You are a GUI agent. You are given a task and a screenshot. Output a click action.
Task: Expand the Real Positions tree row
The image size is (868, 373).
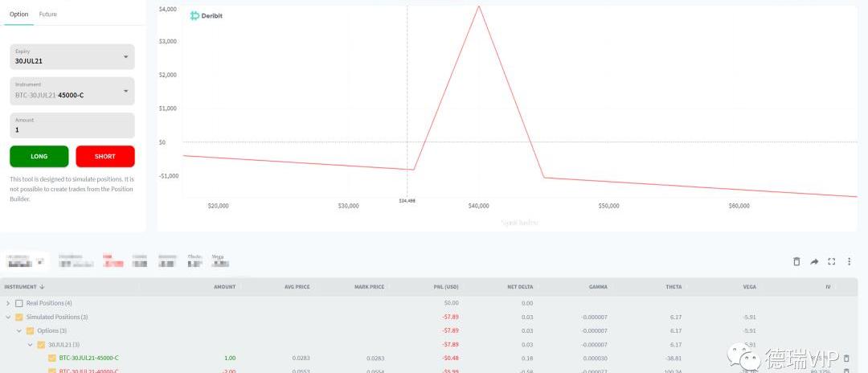pos(8,303)
